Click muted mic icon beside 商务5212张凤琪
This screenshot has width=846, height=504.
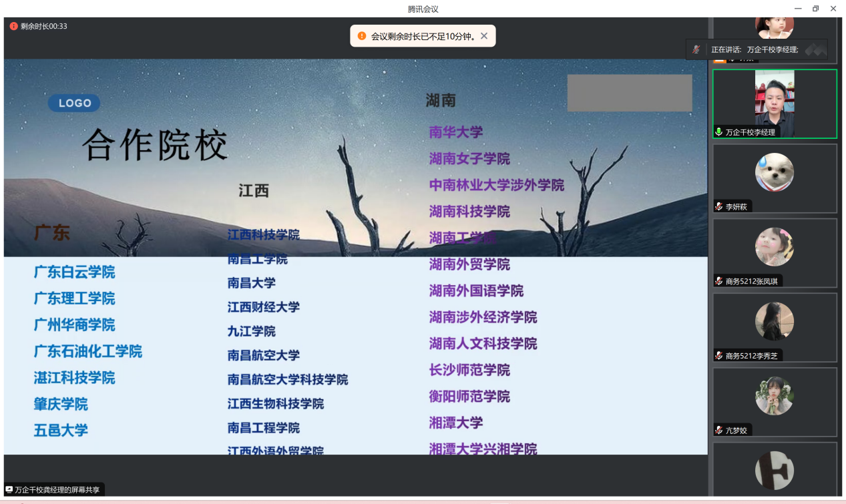tap(719, 282)
